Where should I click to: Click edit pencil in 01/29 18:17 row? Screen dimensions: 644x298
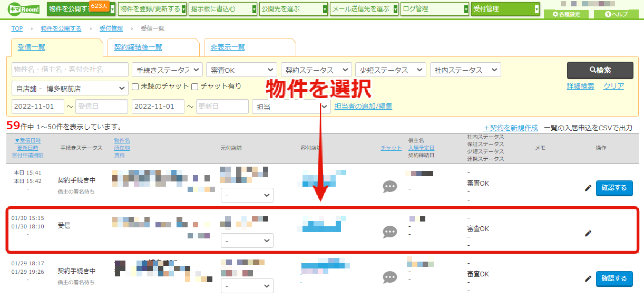point(588,278)
